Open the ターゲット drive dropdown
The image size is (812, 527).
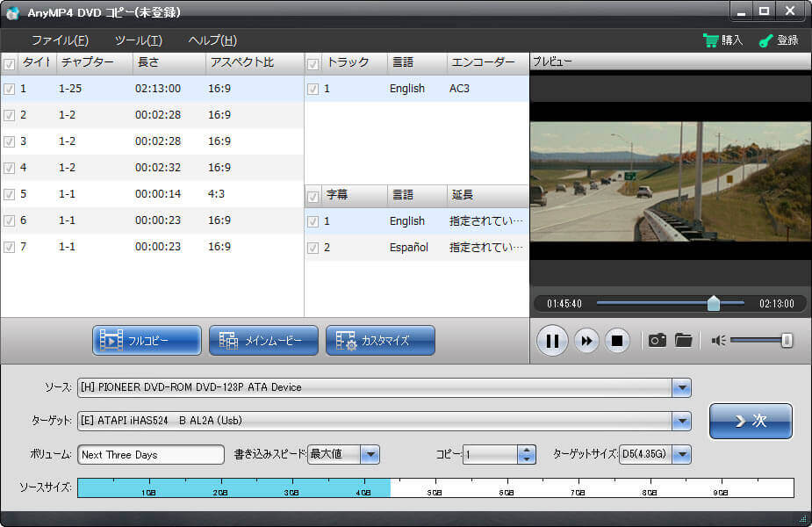681,422
